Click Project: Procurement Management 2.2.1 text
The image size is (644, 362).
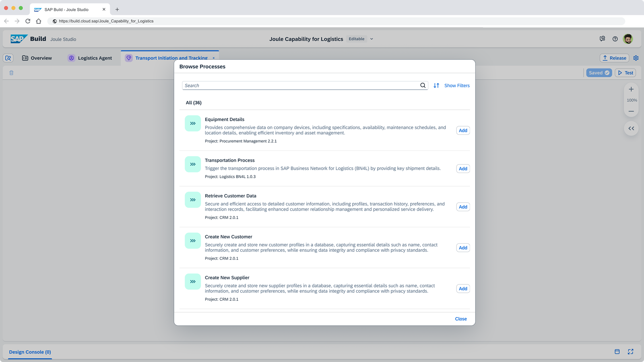click(241, 141)
